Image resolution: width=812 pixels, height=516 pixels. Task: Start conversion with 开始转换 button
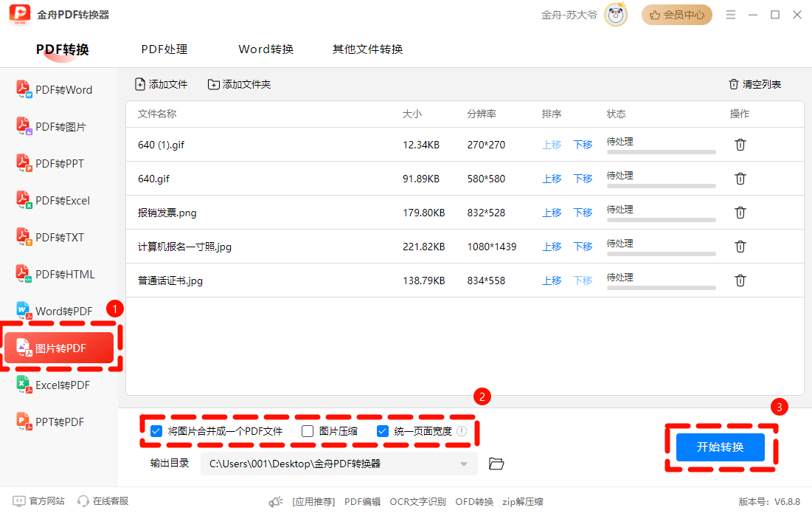pyautogui.click(x=721, y=447)
